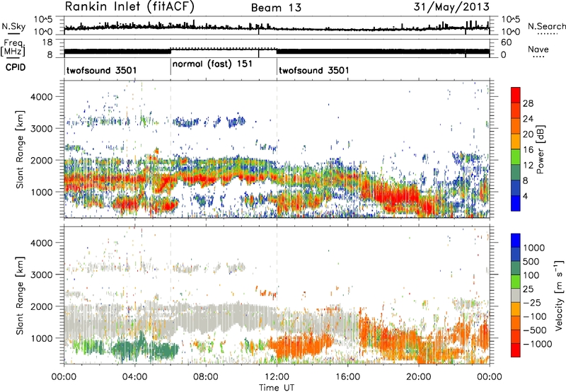The width and height of the screenshot is (566, 392).
Task: Click the '12:00' time axis label
Action: pos(277,377)
